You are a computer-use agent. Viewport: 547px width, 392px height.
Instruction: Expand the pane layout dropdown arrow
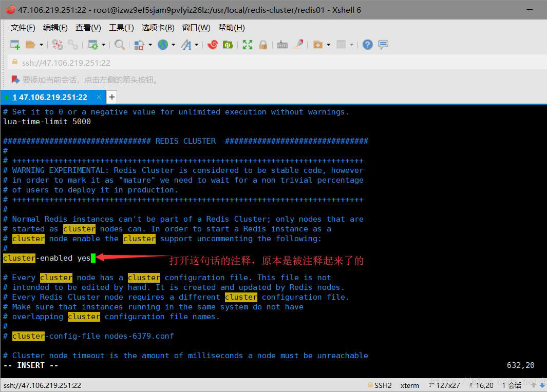tap(351, 45)
